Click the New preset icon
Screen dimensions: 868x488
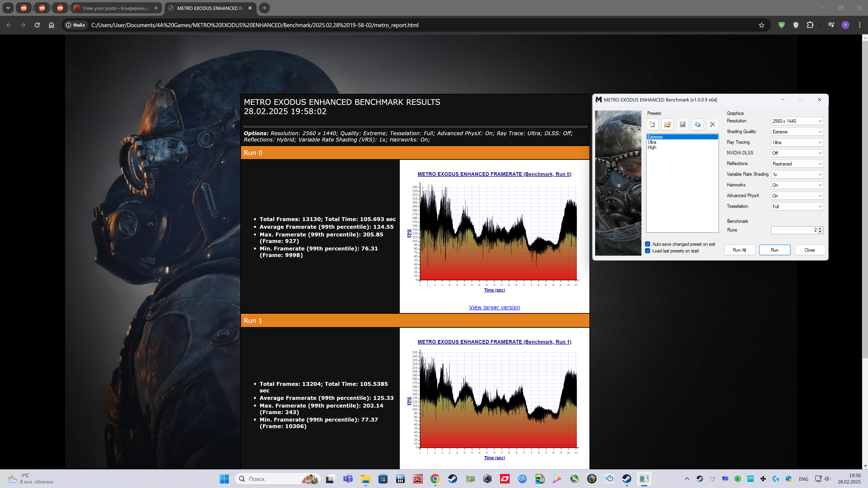click(652, 124)
